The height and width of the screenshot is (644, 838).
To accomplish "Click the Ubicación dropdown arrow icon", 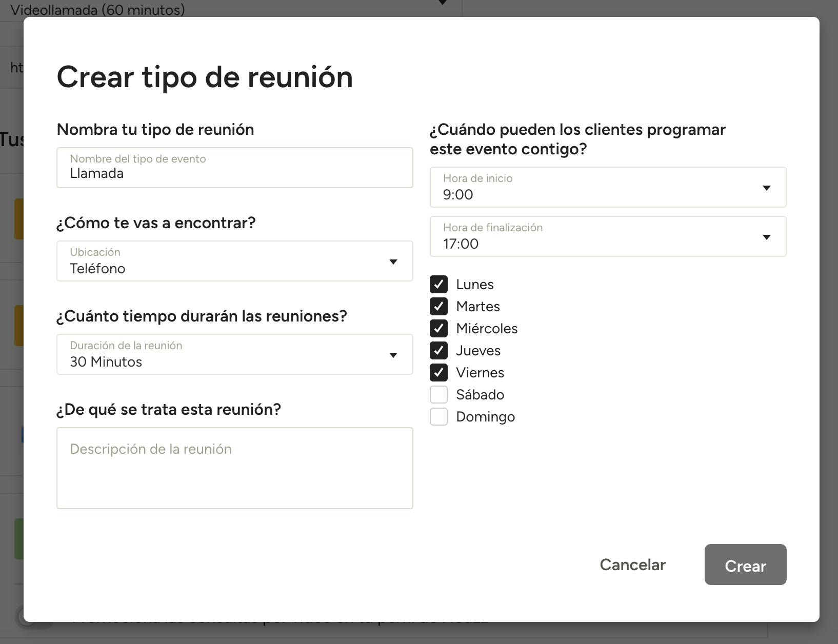I will 393,262.
